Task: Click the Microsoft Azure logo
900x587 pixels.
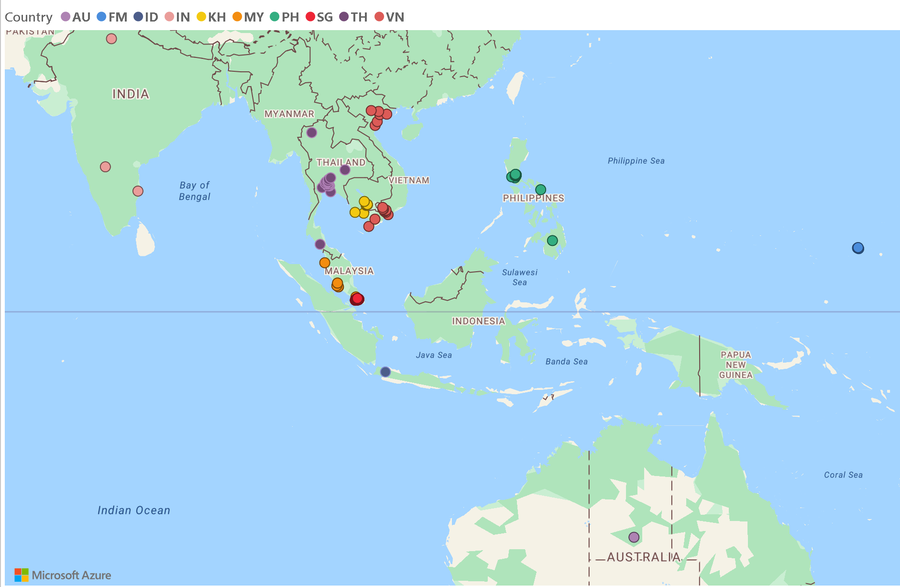Action: click(21, 574)
